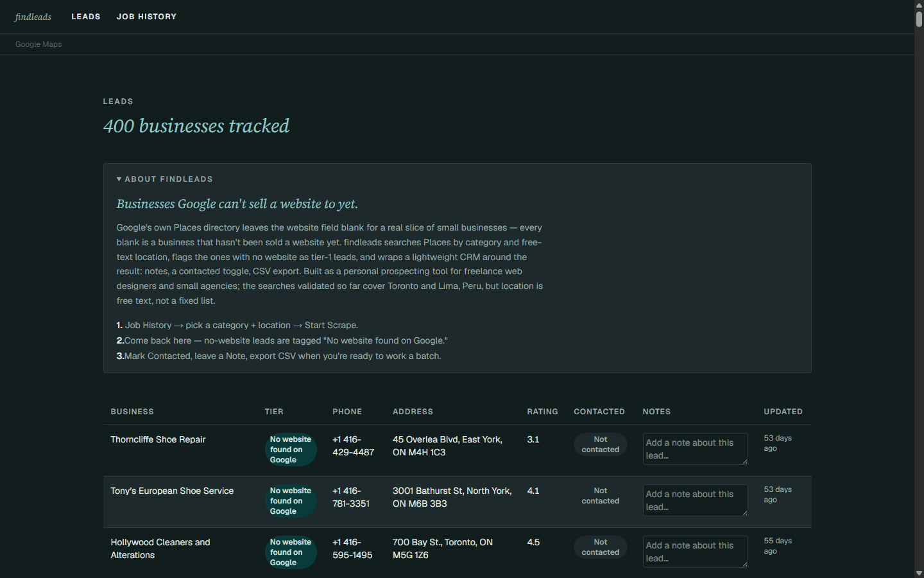Click the page's vertical scrollbar thumb
The width and height of the screenshot is (924, 578).
[919, 19]
